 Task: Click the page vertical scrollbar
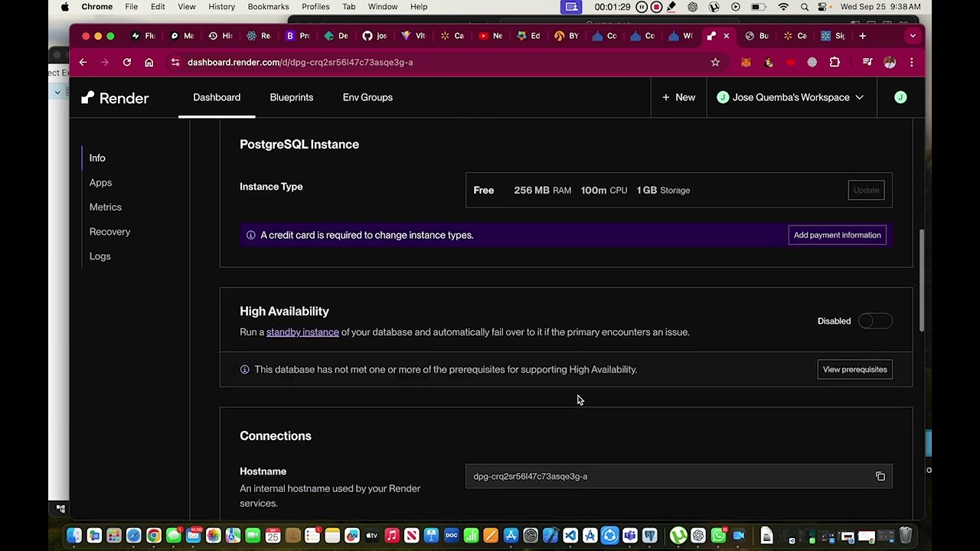pos(921,280)
